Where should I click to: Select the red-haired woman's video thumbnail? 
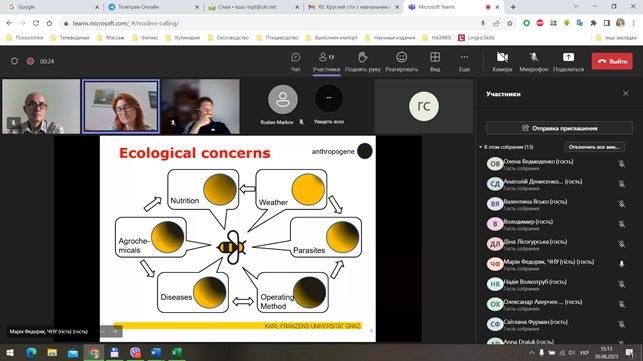tap(121, 106)
